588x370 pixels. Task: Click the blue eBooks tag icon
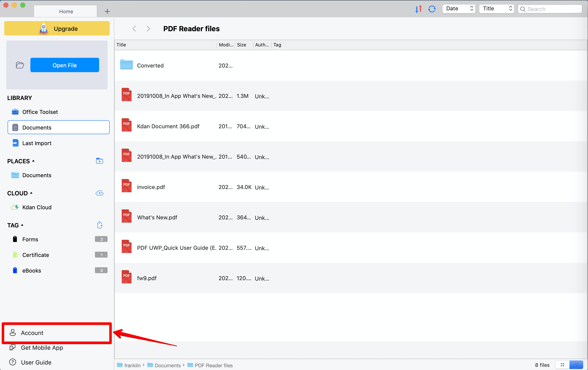(x=15, y=270)
